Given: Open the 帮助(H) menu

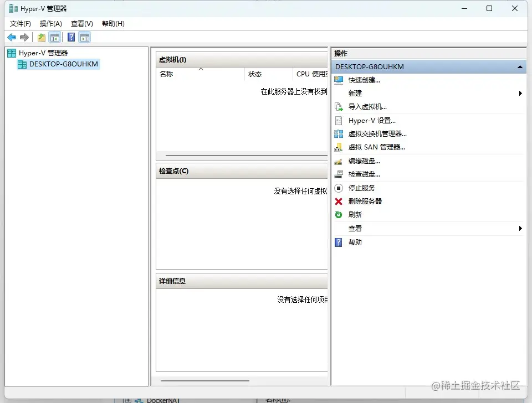Looking at the screenshot, I should point(113,24).
